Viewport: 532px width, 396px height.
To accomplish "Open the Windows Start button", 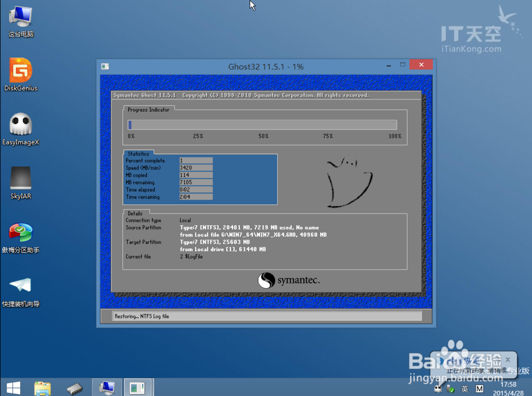I will [x=13, y=388].
